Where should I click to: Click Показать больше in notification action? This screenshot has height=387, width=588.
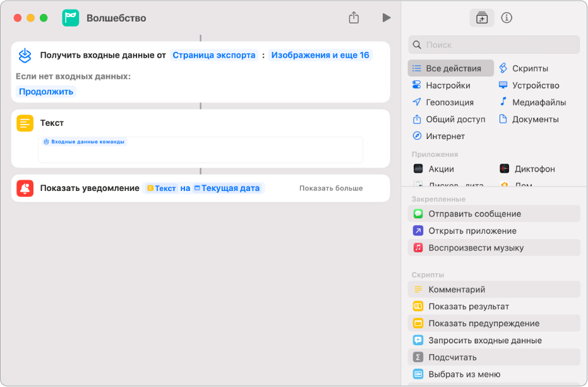point(331,188)
